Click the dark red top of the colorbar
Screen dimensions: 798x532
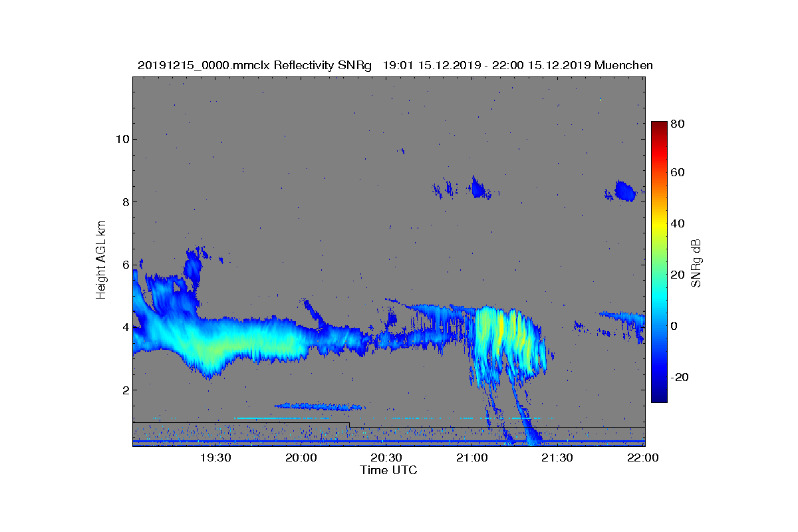pyautogui.click(x=659, y=126)
